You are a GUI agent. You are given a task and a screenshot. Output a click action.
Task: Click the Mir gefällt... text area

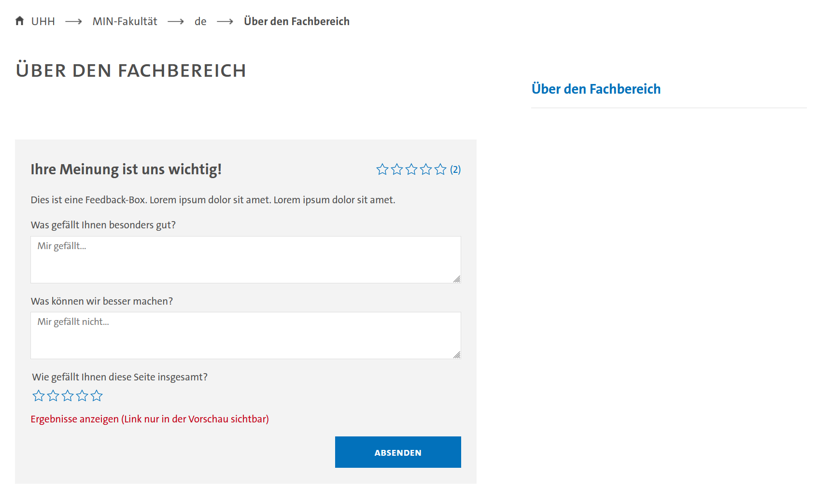tap(246, 260)
